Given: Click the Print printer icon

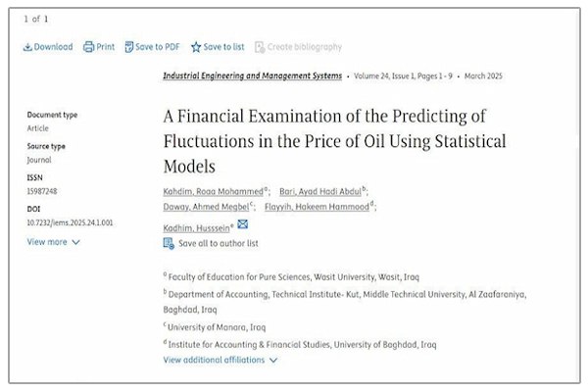Looking at the screenshot, I should 88,47.
